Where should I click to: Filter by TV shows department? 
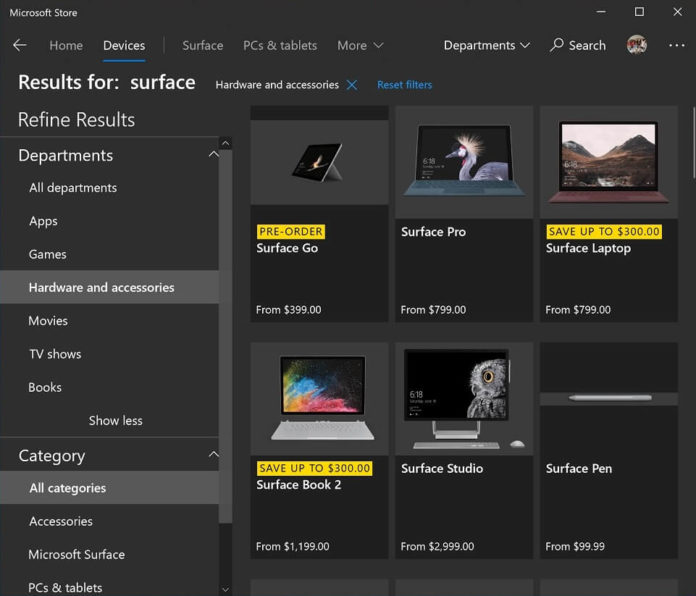pos(109,354)
